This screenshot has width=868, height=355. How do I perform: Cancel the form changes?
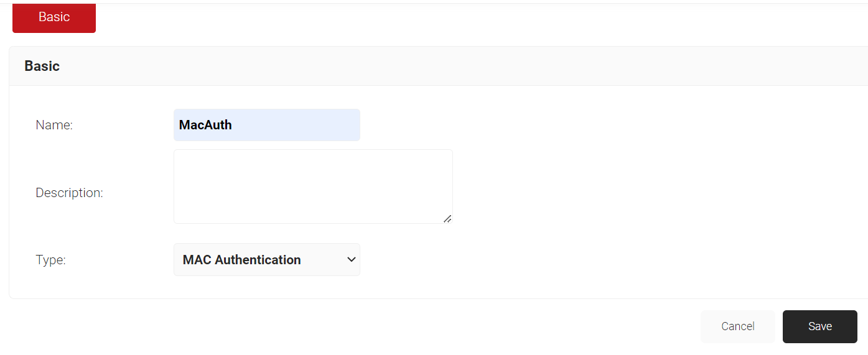(738, 326)
